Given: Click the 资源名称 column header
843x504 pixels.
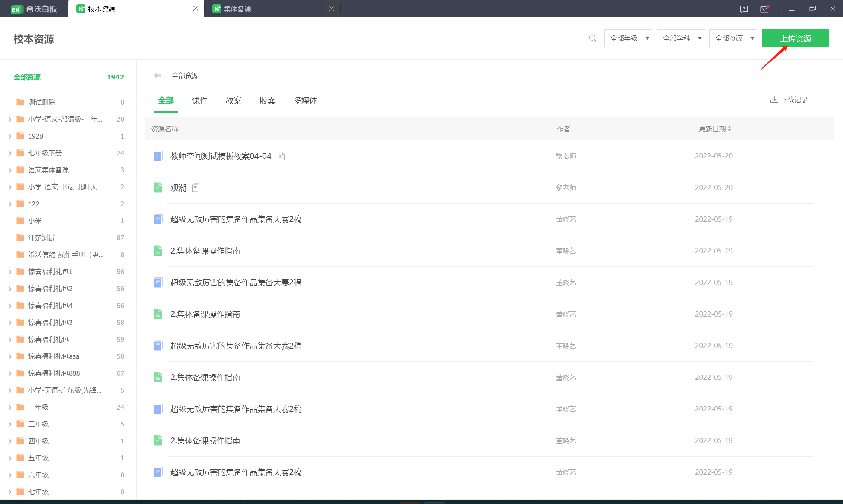Looking at the screenshot, I should [x=165, y=129].
